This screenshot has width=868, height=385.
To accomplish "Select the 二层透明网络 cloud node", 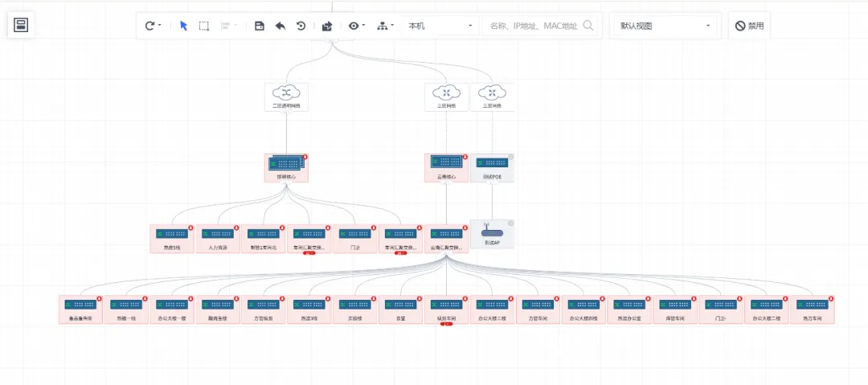I will 286,96.
